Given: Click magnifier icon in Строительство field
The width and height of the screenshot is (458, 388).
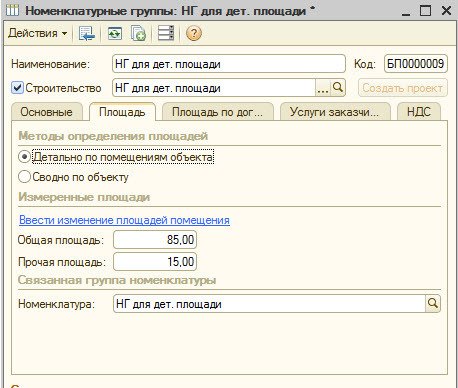Looking at the screenshot, I should click(x=338, y=88).
